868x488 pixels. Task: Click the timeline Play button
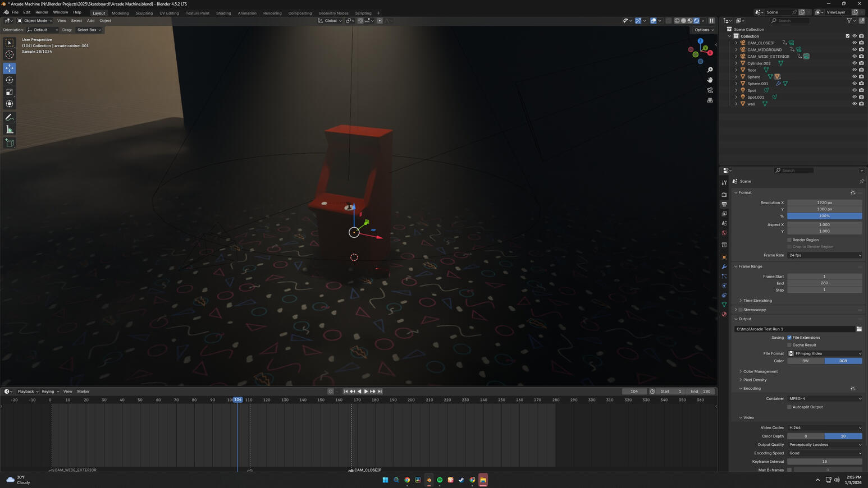[366, 392]
